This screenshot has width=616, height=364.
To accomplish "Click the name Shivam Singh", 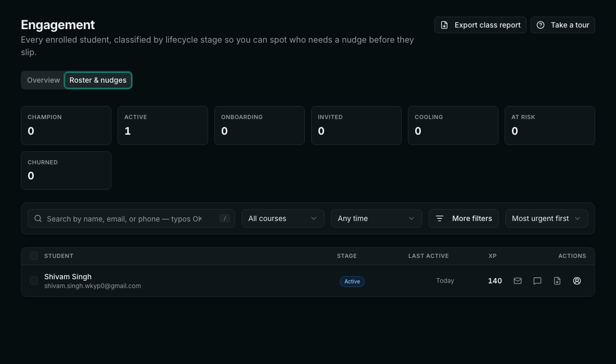I will [x=68, y=277].
